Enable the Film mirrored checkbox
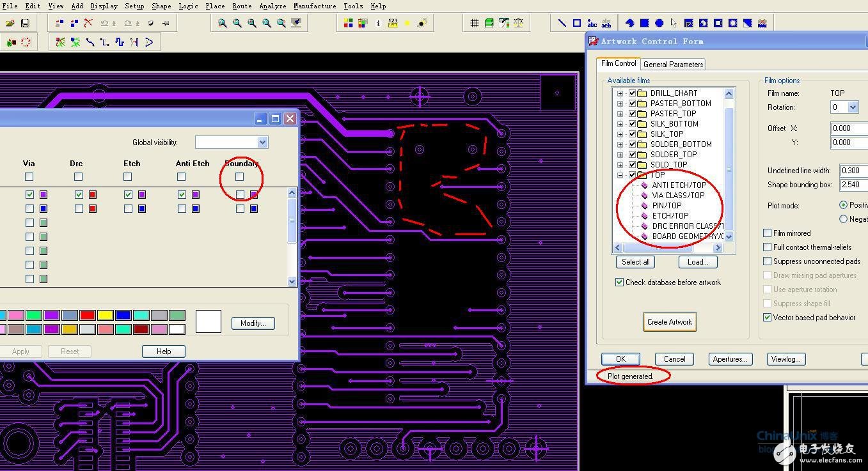 [767, 233]
